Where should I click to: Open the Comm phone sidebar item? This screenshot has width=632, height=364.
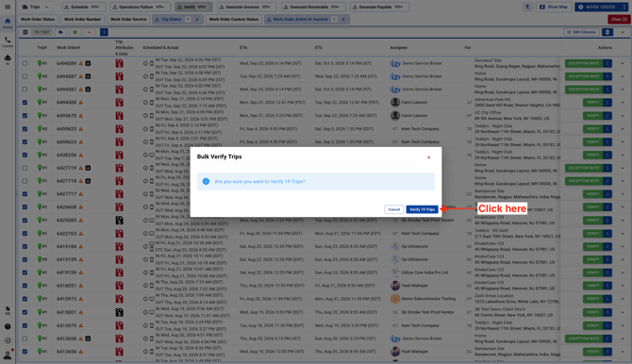[x=8, y=41]
